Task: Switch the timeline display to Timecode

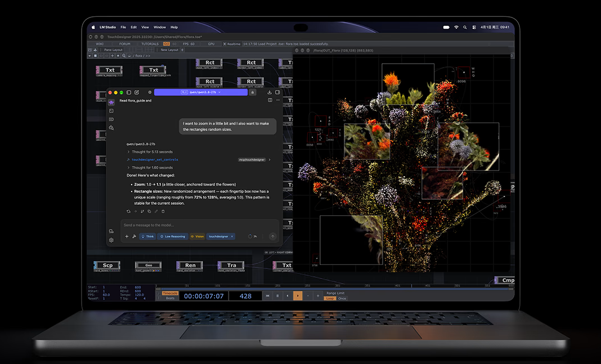Action: click(x=170, y=293)
